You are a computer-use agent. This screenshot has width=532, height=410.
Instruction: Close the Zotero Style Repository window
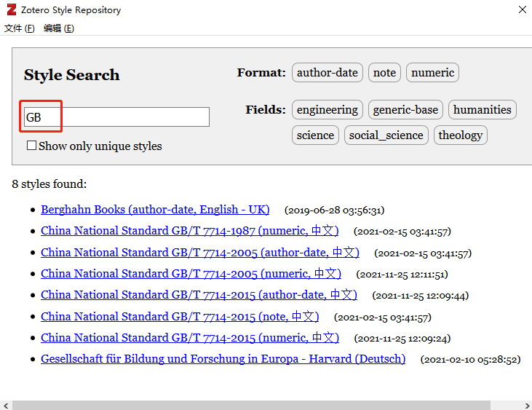pos(523,9)
